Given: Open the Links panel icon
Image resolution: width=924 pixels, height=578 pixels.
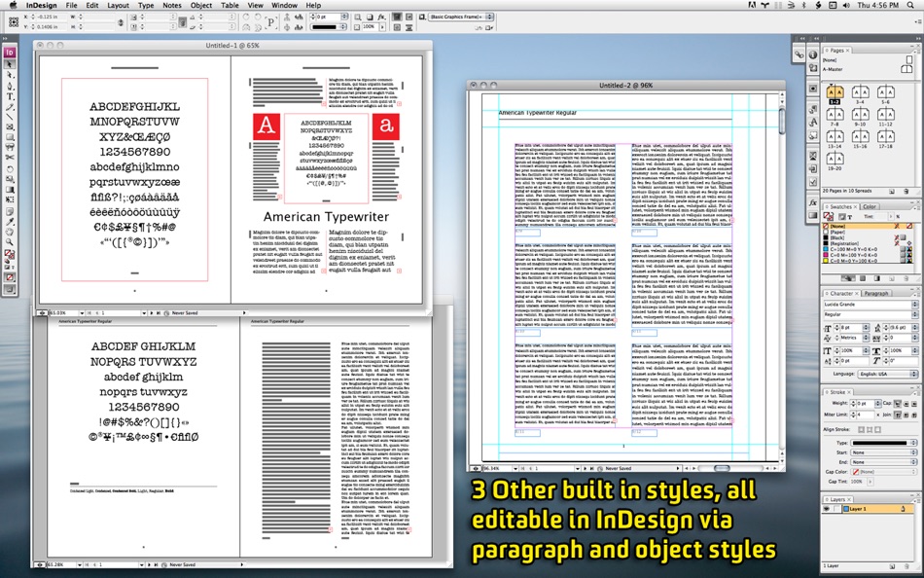Looking at the screenshot, I should (799, 54).
